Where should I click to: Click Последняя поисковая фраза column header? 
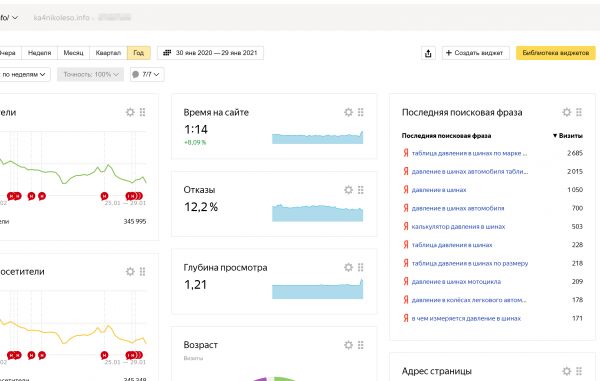point(446,135)
